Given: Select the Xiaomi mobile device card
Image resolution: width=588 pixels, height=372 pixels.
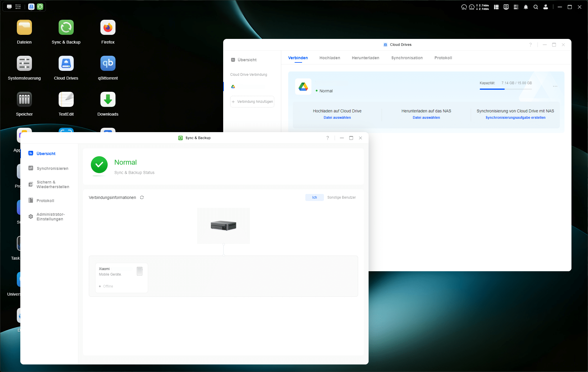Looking at the screenshot, I should pos(121,278).
